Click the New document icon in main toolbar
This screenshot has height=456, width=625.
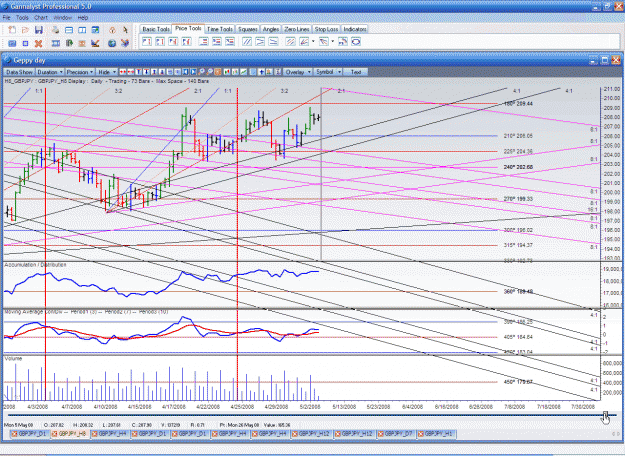pyautogui.click(x=12, y=30)
